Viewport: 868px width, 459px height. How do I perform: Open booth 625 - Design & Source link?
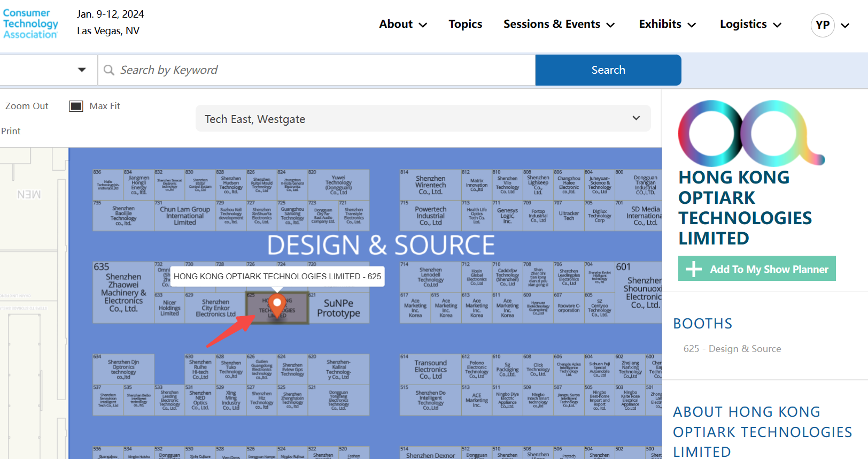[732, 349]
